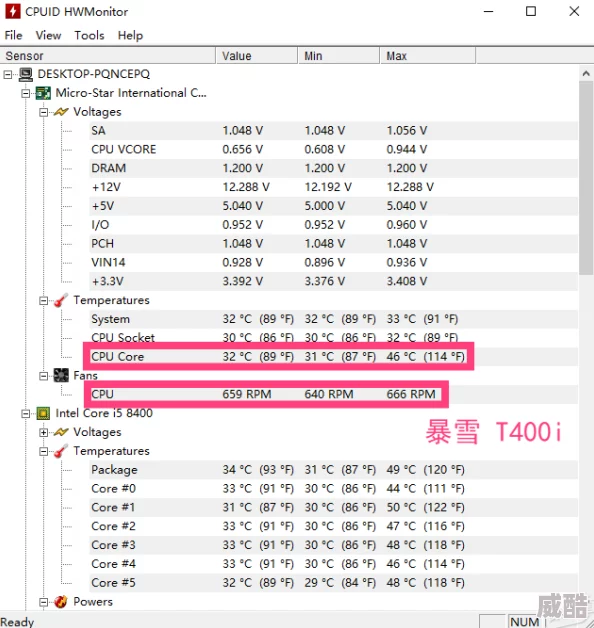Screen dimensions: 594x628
Task: Click the fan icon beside Fans
Action: tap(61, 375)
